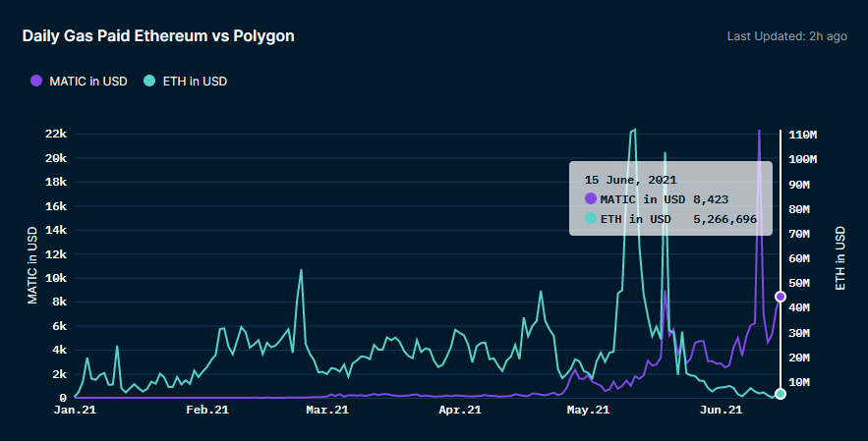Screen dimensions: 868x441
Task: Click the 22k tick on the left axis
Action: point(53,134)
